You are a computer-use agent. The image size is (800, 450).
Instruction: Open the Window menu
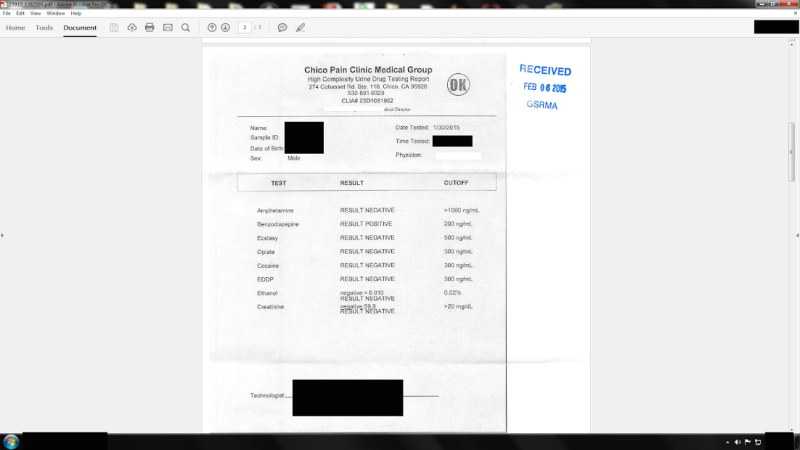56,13
